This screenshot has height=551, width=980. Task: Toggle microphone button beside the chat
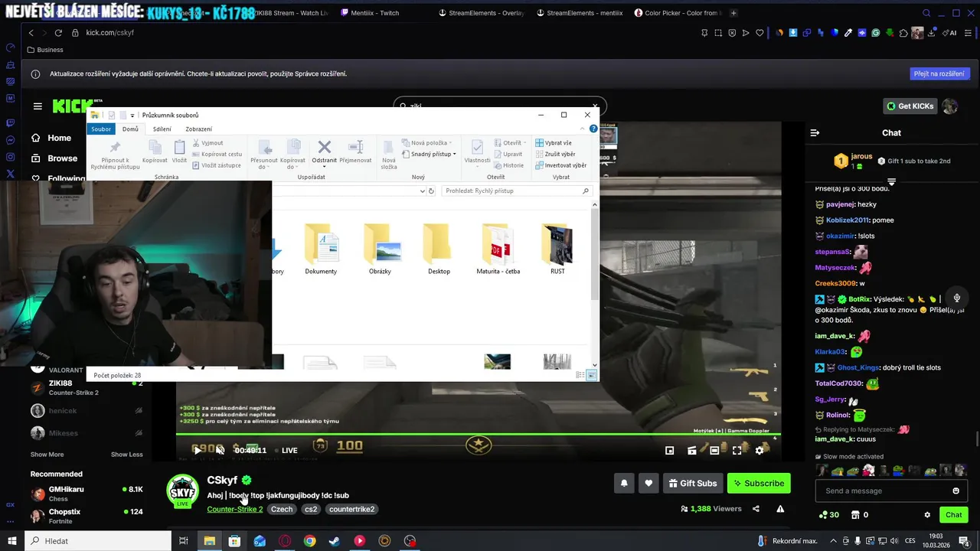pos(957,298)
